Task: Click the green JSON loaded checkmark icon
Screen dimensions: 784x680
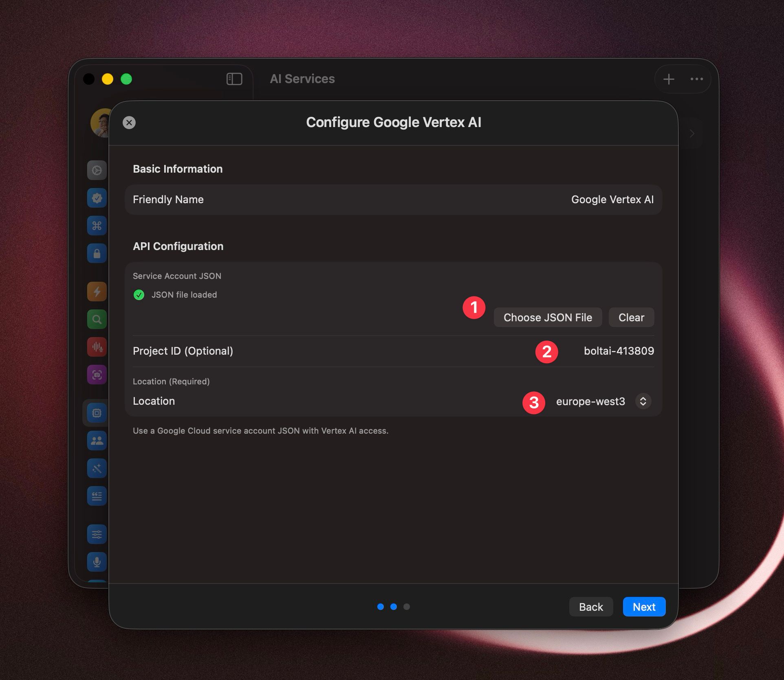Action: (139, 295)
